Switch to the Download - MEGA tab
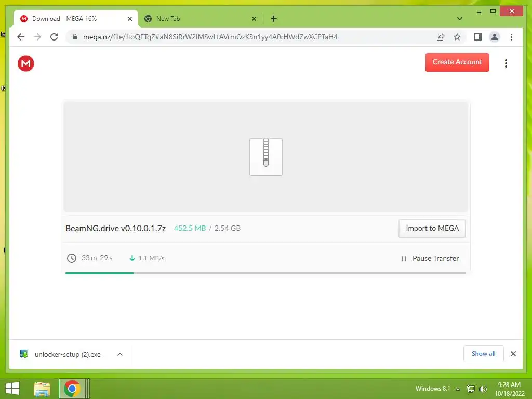The height and width of the screenshot is (399, 532). (75, 19)
